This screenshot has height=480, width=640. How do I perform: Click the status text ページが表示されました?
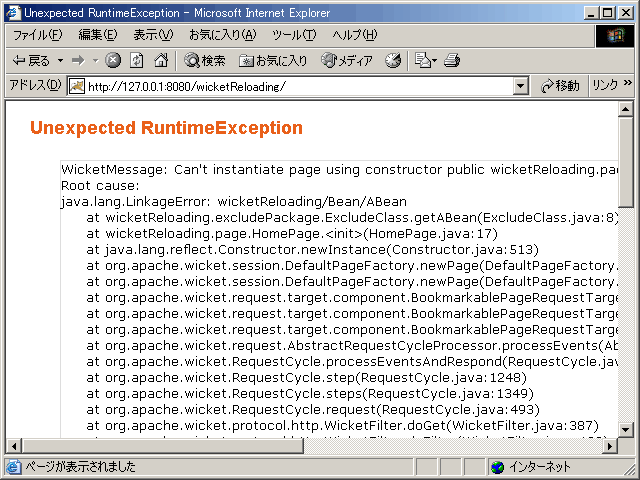(80, 467)
